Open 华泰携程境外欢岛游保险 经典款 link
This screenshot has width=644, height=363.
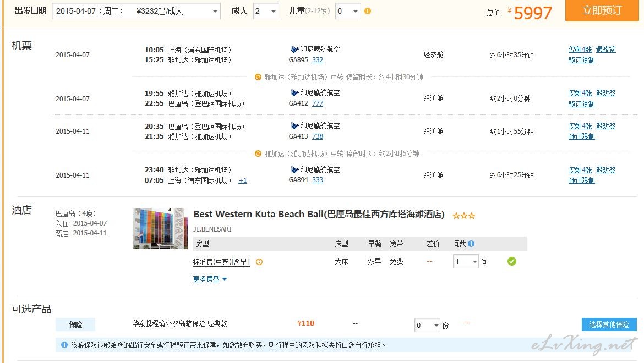point(179,323)
